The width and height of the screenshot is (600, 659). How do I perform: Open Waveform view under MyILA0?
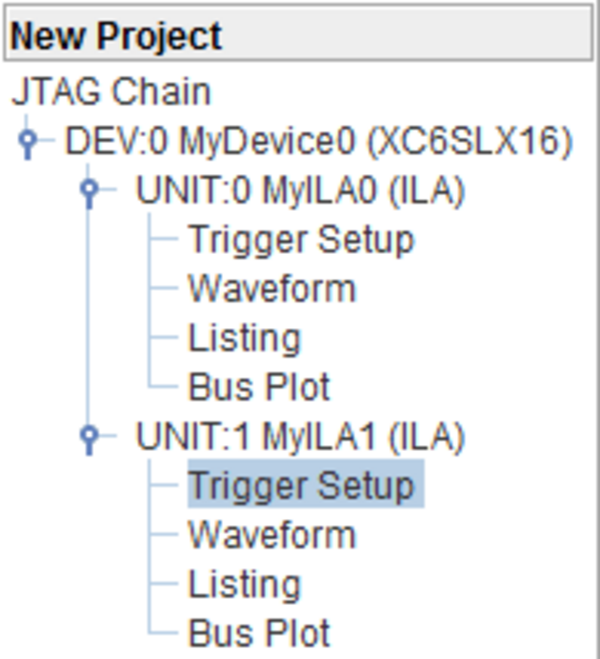272,289
